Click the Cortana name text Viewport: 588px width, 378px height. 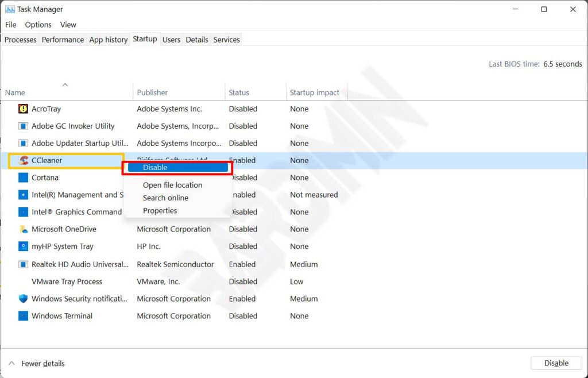pyautogui.click(x=45, y=178)
